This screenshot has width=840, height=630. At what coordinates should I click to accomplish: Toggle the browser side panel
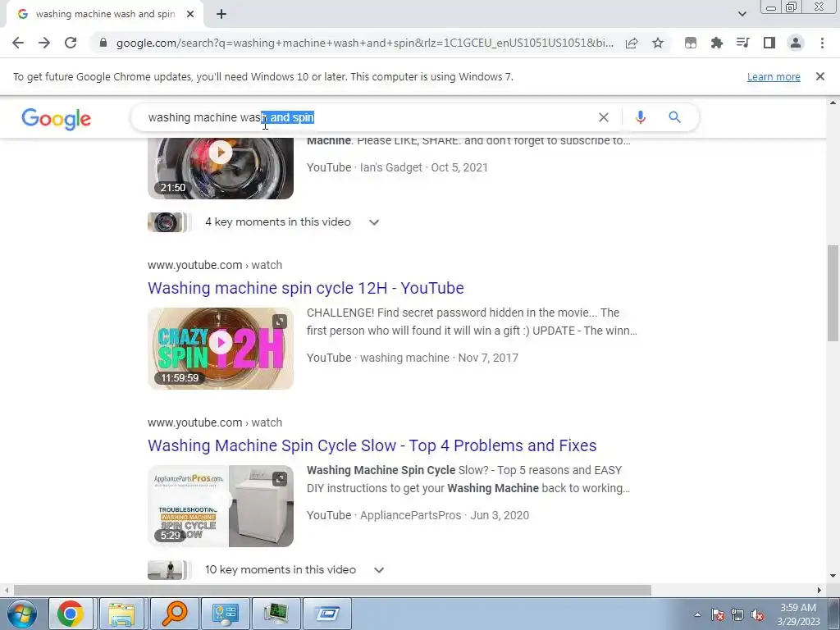[x=769, y=43]
